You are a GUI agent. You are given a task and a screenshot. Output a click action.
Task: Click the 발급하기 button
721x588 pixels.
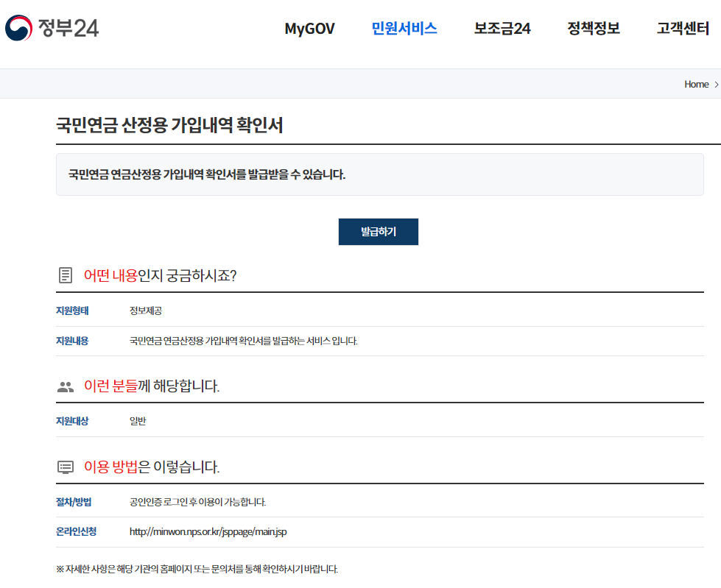tap(379, 232)
